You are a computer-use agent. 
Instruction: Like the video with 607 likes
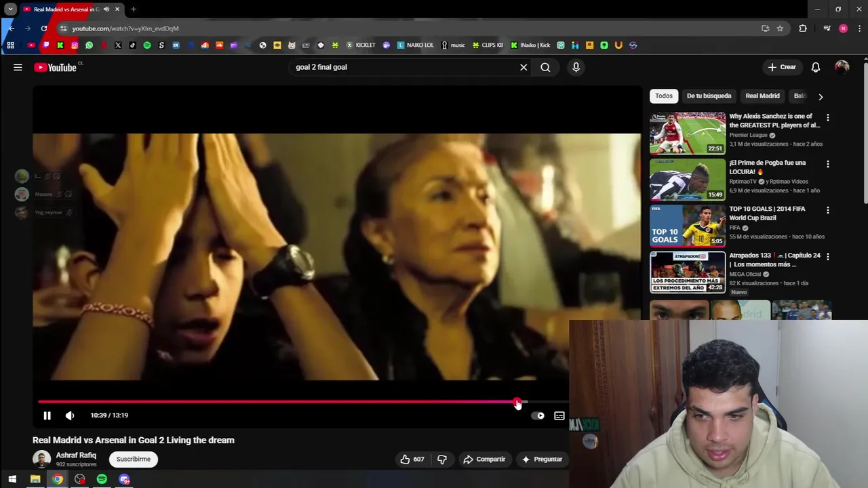[x=412, y=459]
